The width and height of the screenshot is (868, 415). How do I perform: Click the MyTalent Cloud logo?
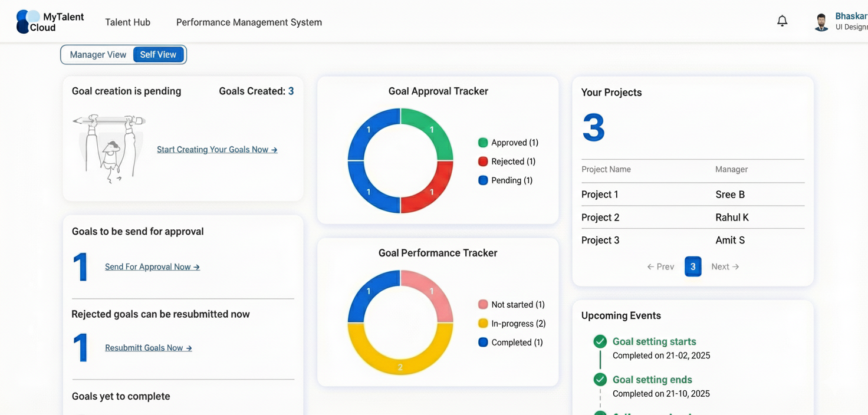click(x=50, y=22)
